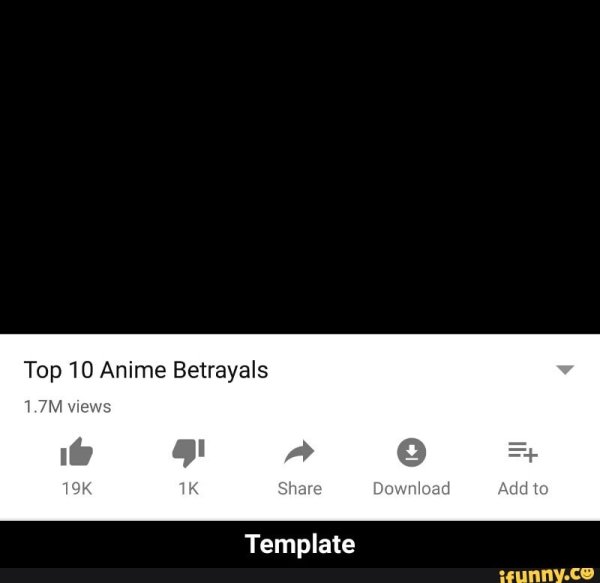The width and height of the screenshot is (600, 583).
Task: Click the Download text label
Action: pos(411,489)
